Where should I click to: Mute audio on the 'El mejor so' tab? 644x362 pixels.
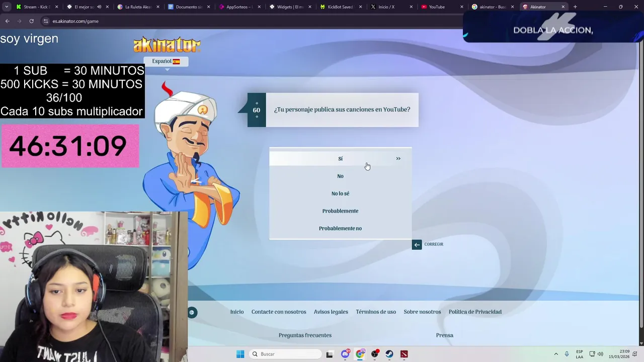pos(99,7)
